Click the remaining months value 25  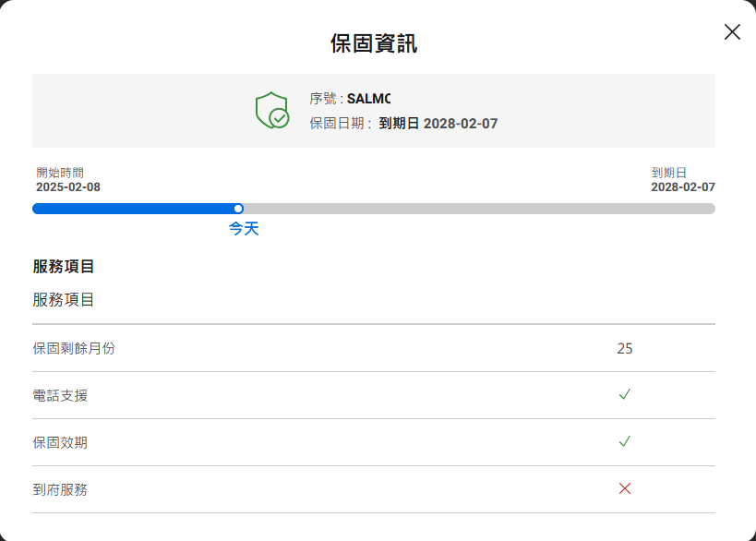click(x=625, y=348)
